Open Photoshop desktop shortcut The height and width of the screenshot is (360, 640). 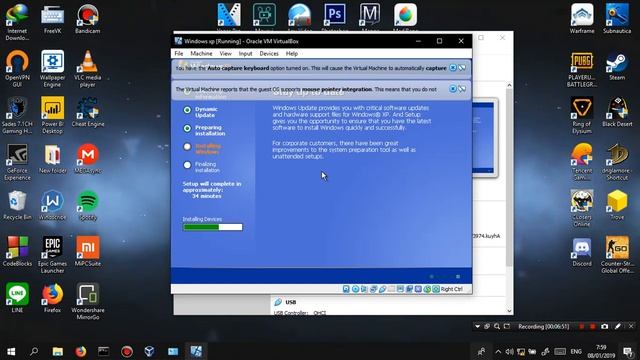[x=335, y=17]
